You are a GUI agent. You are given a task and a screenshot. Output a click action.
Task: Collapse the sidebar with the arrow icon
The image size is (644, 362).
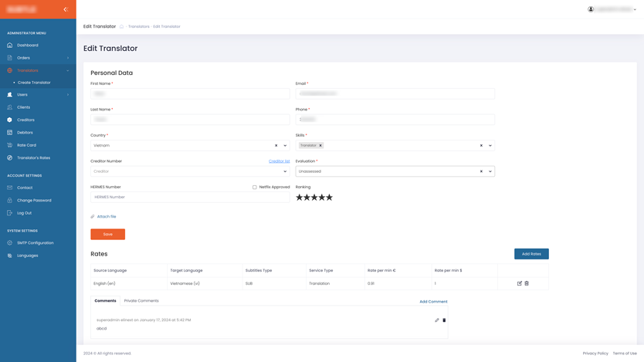click(66, 9)
